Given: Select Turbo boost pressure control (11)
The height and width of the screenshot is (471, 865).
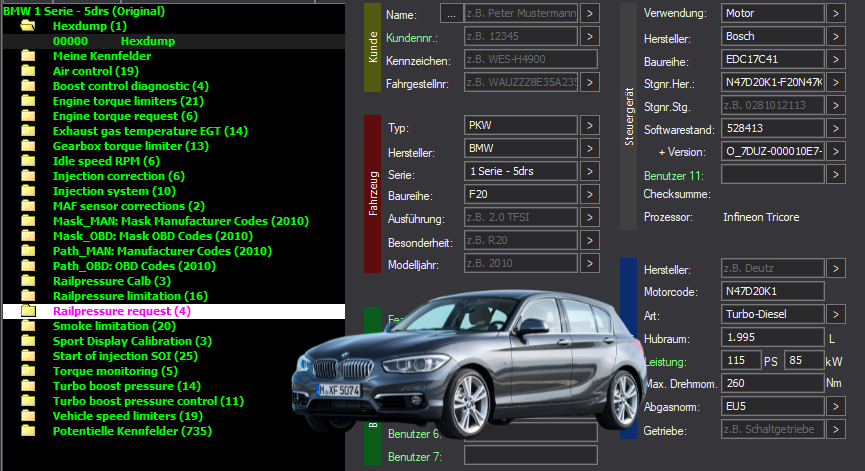Looking at the screenshot, I should [x=148, y=401].
